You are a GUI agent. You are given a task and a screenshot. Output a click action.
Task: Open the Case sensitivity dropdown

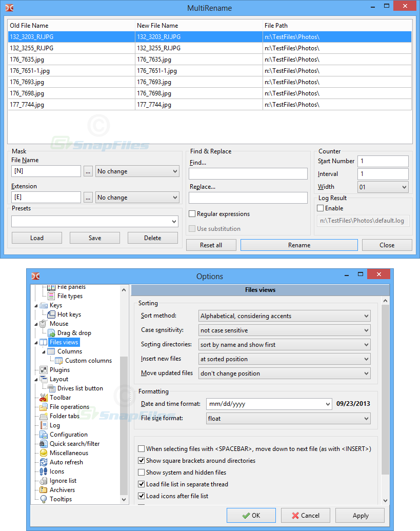coord(284,330)
